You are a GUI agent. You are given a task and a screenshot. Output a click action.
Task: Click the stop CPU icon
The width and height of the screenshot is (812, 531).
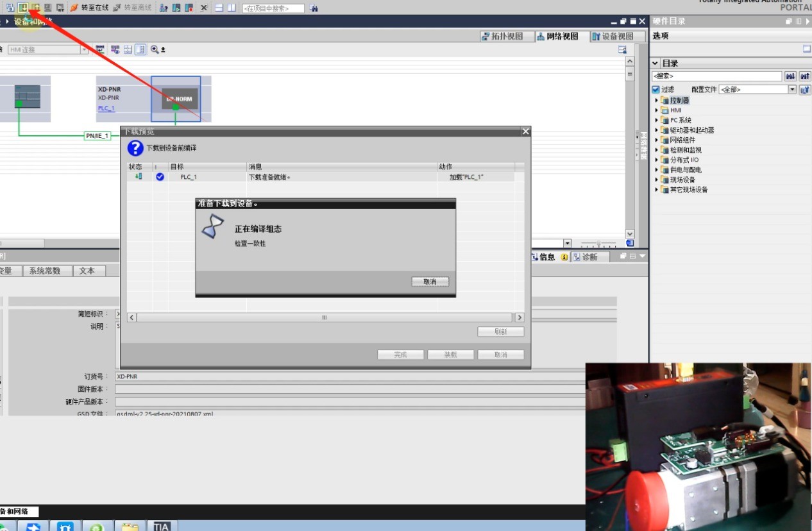189,8
